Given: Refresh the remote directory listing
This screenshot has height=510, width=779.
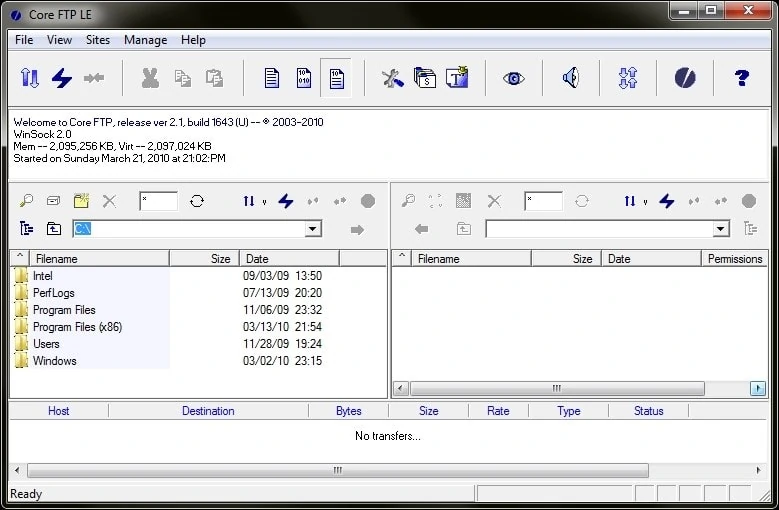Looking at the screenshot, I should [582, 201].
